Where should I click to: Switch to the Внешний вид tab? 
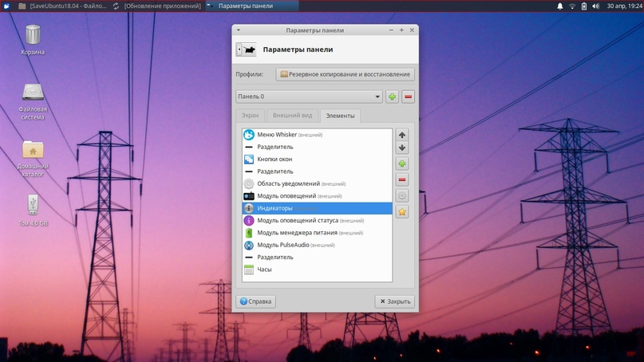[x=292, y=116]
